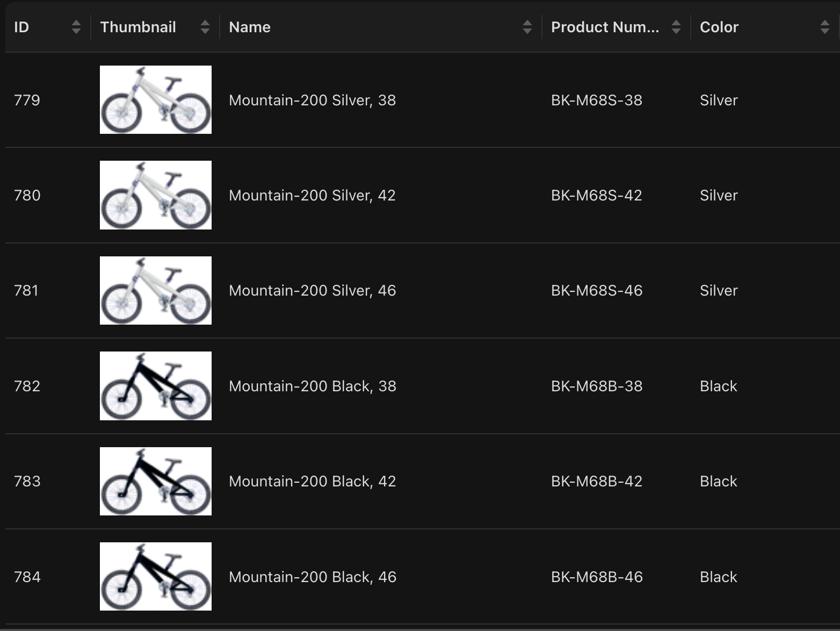The width and height of the screenshot is (840, 631).
Task: Select the thumbnail in row 784
Action: 156,576
